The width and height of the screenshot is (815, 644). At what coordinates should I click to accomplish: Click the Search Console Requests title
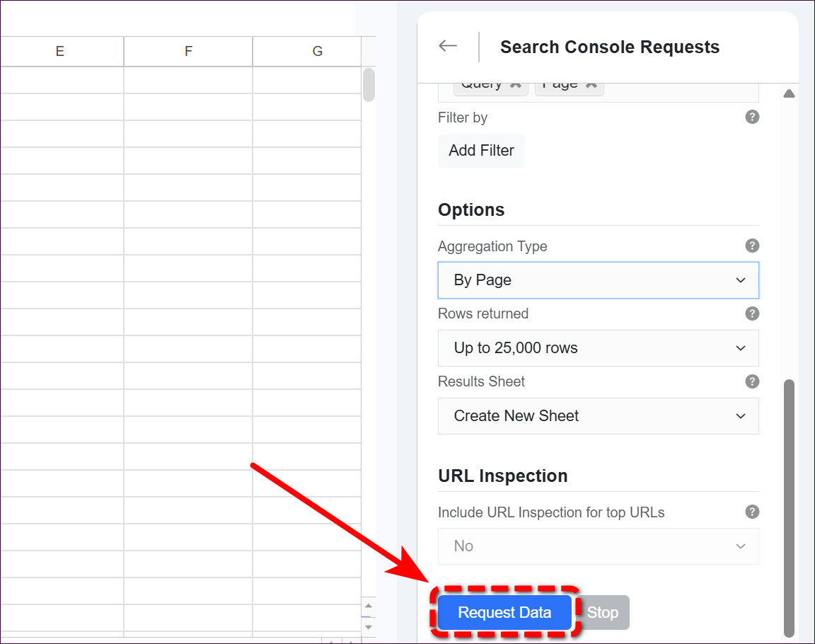click(x=610, y=47)
